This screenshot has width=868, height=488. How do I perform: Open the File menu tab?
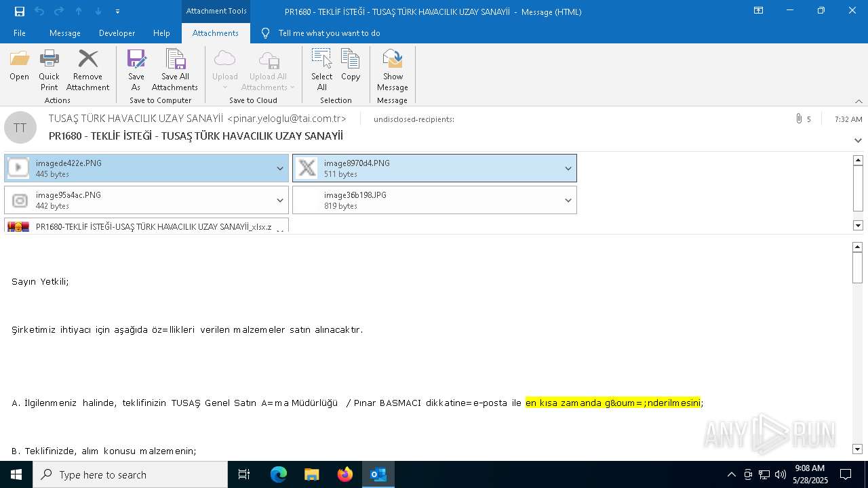coord(20,33)
